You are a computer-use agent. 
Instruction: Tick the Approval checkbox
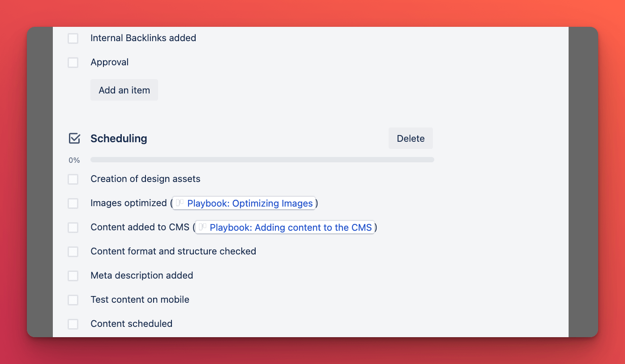point(73,63)
